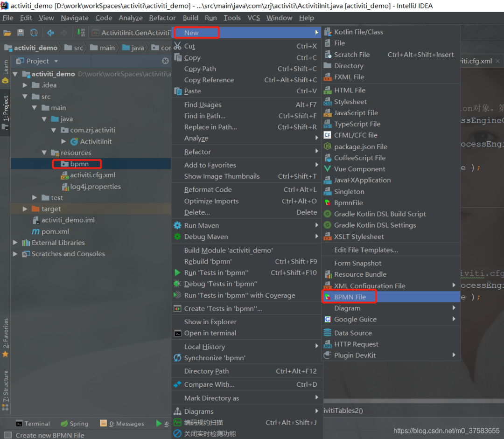Open ActivitiInit.GenActiviti run configuration selector

[x=131, y=33]
